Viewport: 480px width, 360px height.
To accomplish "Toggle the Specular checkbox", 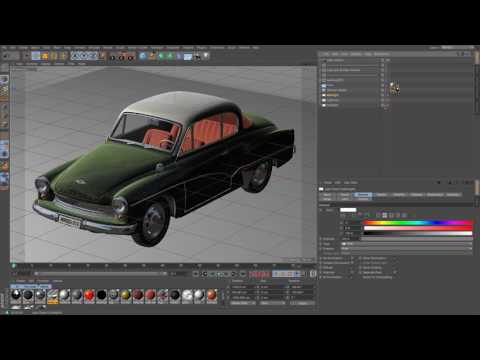I will point(352,272).
